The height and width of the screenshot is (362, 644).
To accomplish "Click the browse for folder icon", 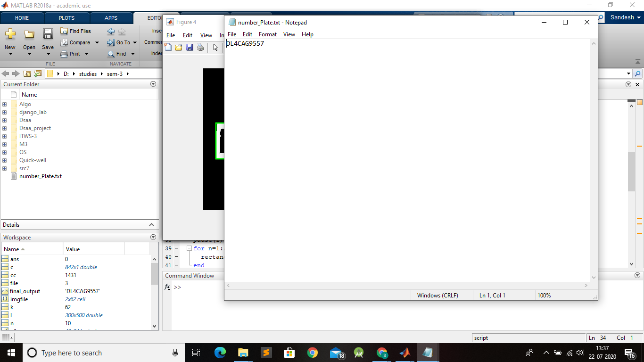I will click(38, 74).
